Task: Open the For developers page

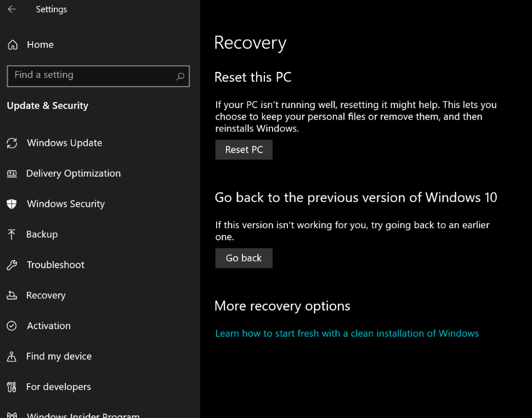Action: point(59,387)
